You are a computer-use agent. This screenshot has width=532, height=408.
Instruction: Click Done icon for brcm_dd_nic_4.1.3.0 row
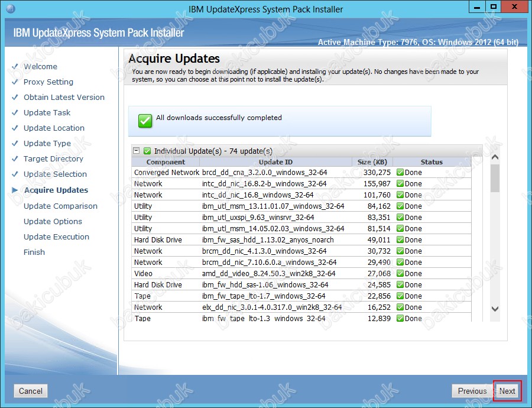coord(400,251)
